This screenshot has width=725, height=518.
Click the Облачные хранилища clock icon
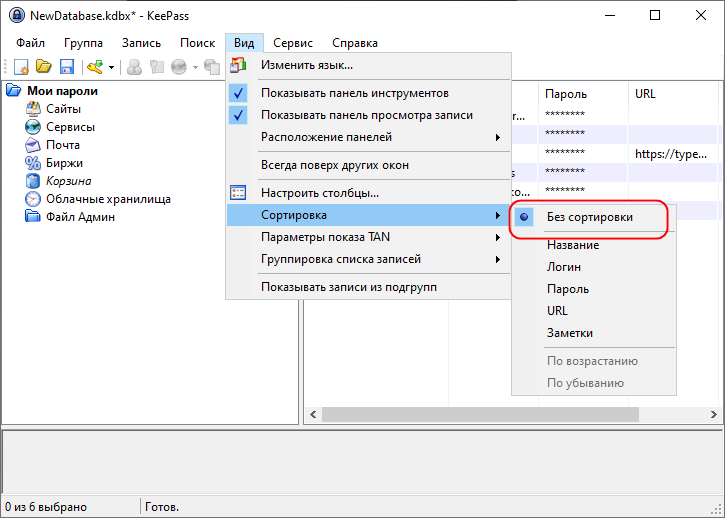(33, 199)
